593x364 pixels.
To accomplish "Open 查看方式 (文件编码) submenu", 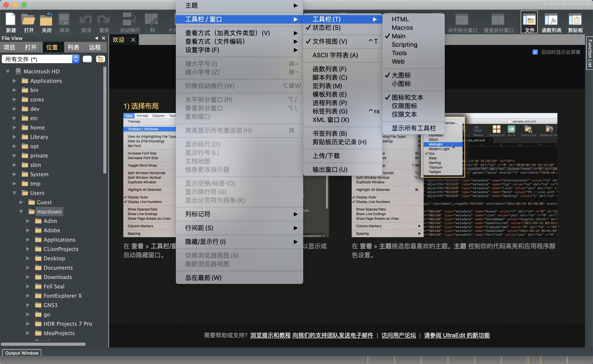I will pyautogui.click(x=240, y=41).
